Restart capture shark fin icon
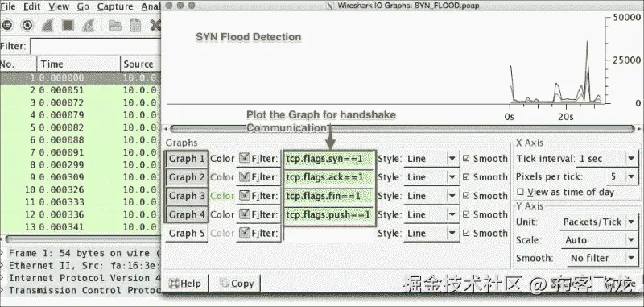The height and width of the screenshot is (307, 644). [x=89, y=26]
